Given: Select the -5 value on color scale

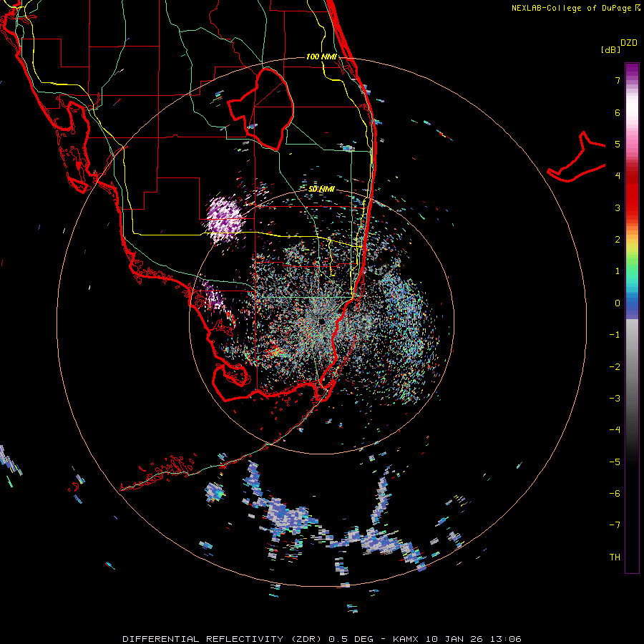Looking at the screenshot, I should pyautogui.click(x=615, y=462).
